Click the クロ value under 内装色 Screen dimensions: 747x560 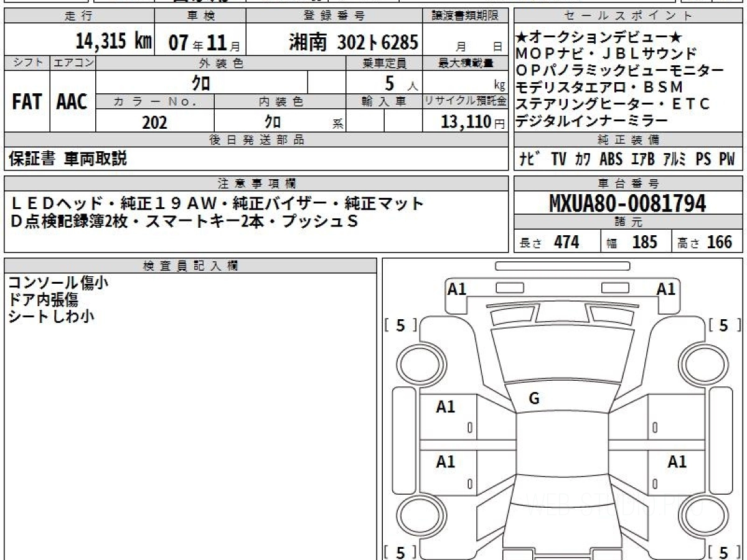(272, 121)
